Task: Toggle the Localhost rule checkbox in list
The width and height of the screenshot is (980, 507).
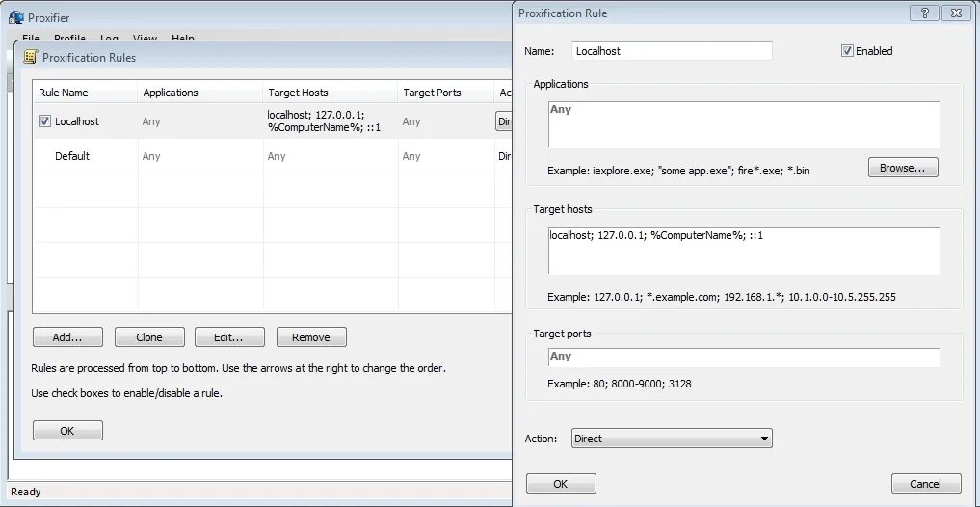Action: tap(44, 121)
